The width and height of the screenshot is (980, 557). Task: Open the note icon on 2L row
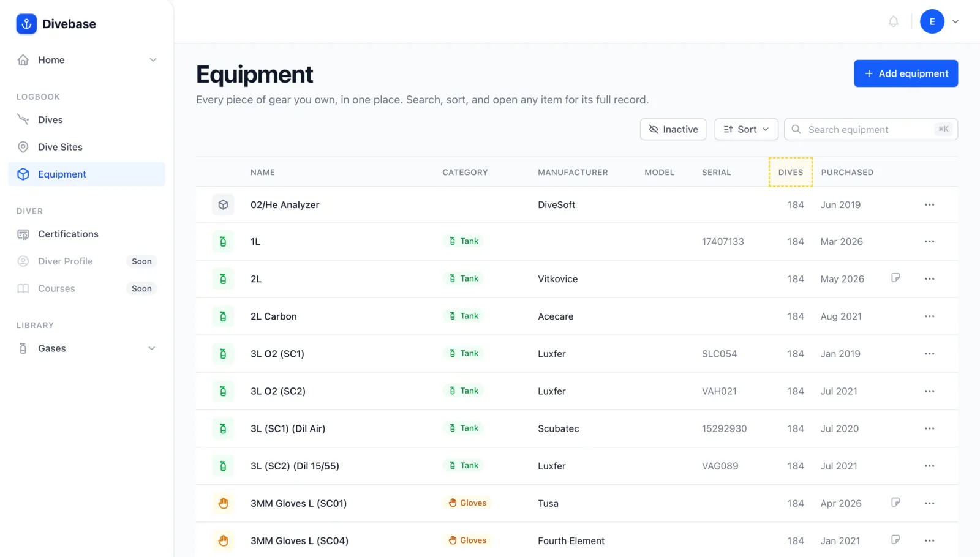(895, 278)
